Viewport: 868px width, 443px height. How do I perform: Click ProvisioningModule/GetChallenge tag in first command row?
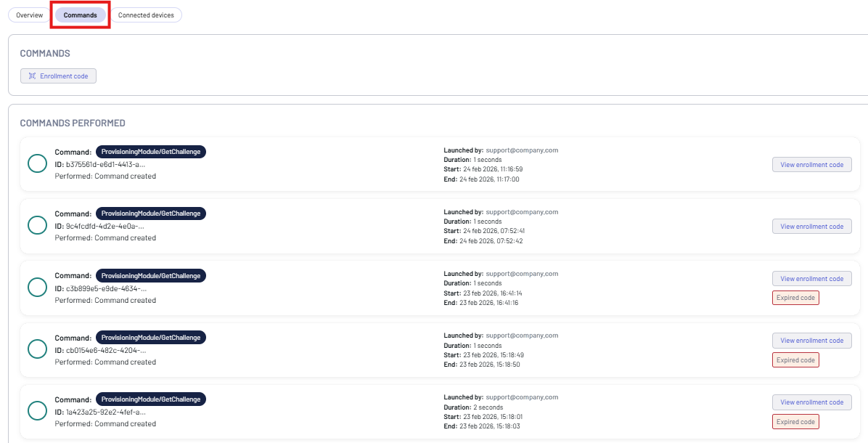pos(151,152)
